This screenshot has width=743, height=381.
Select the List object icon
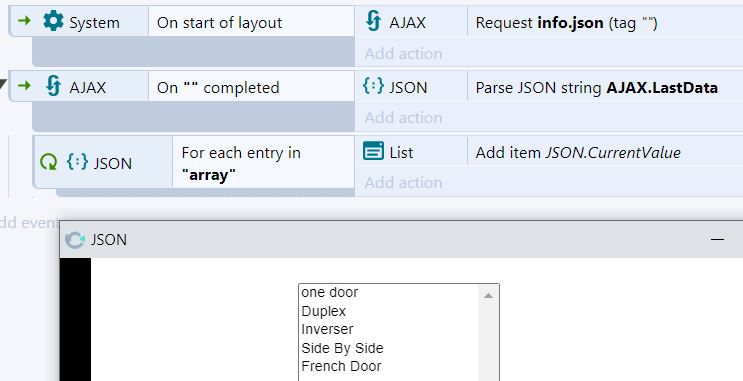point(373,151)
